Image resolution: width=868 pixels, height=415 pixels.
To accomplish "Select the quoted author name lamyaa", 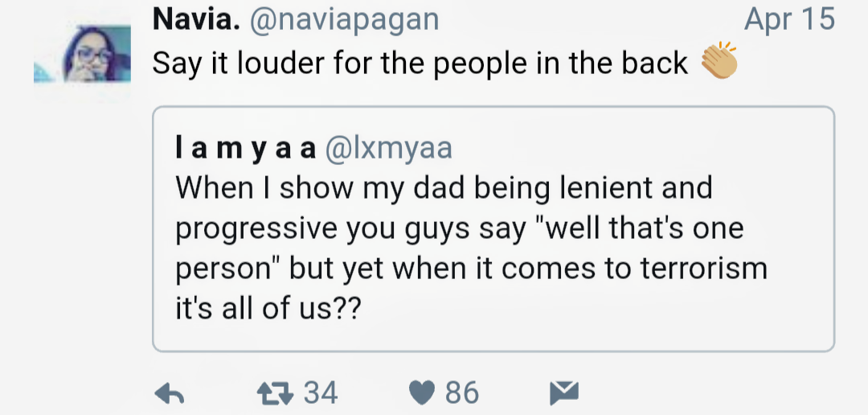I will [x=245, y=148].
